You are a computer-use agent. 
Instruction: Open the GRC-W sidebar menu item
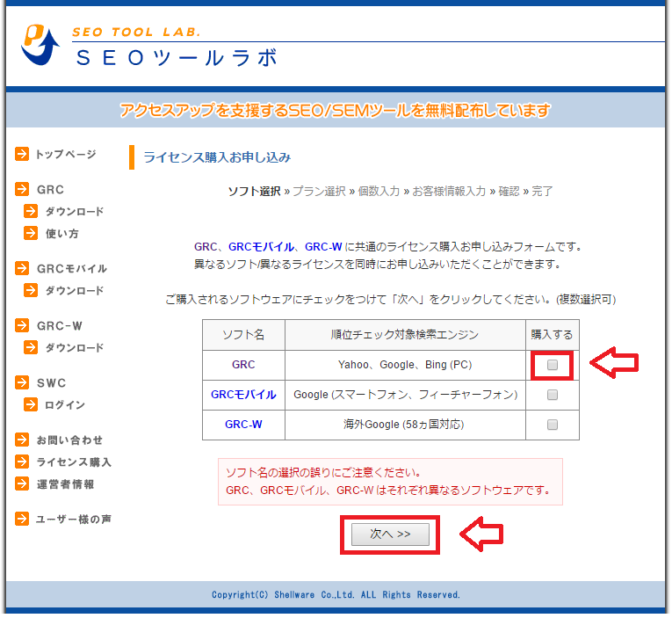(x=59, y=326)
